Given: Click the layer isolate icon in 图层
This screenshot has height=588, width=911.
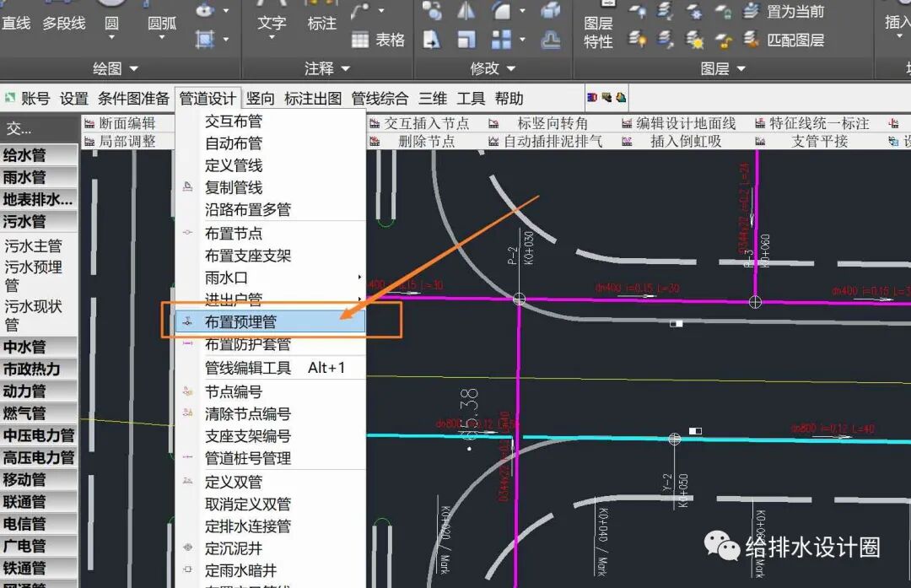Looking at the screenshot, I should pos(666,10).
